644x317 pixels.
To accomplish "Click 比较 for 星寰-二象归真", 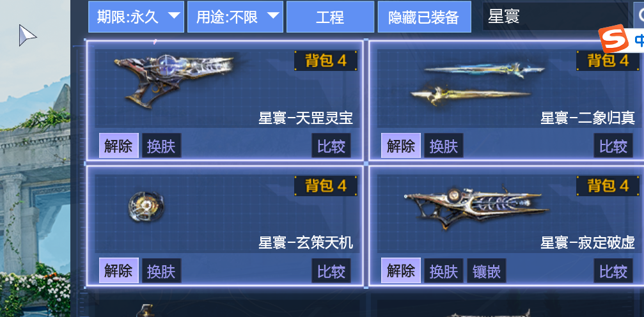I will tap(613, 145).
